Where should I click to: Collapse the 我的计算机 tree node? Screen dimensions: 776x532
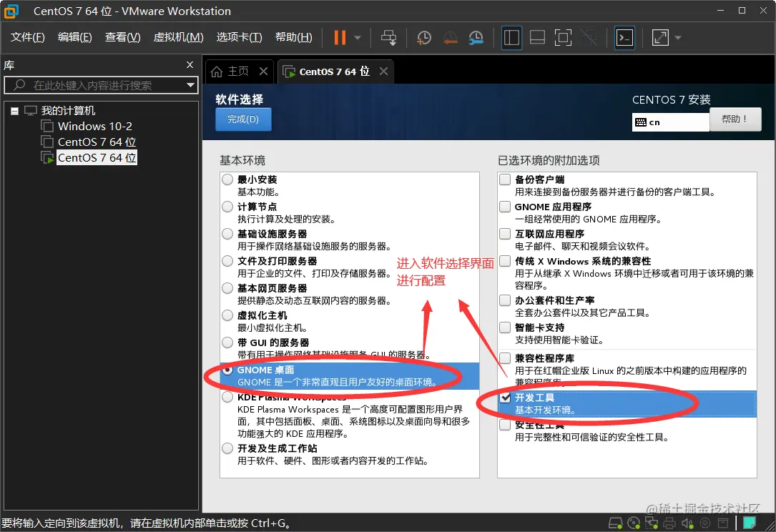pyautogui.click(x=15, y=111)
